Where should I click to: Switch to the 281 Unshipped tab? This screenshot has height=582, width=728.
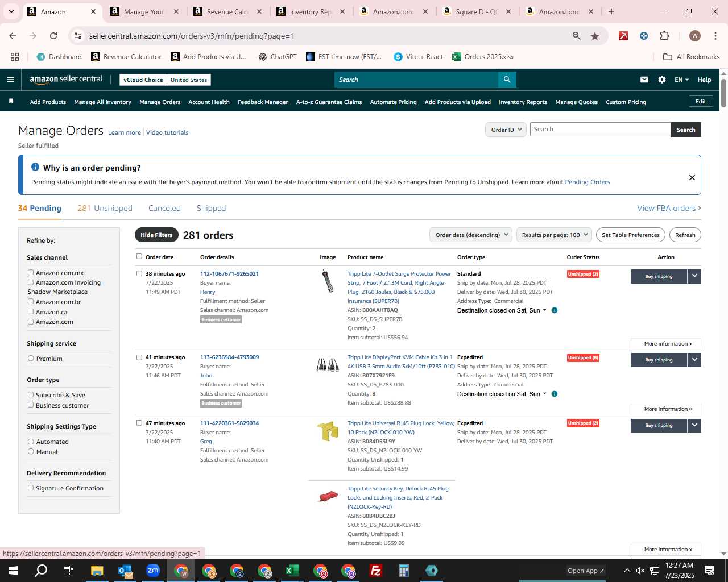point(105,208)
